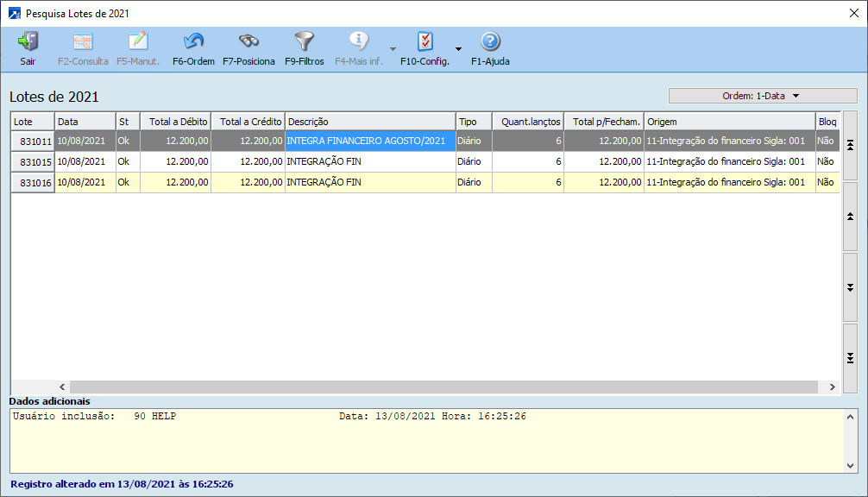Go to next record arrow button
The height and width of the screenshot is (497, 868).
(850, 286)
